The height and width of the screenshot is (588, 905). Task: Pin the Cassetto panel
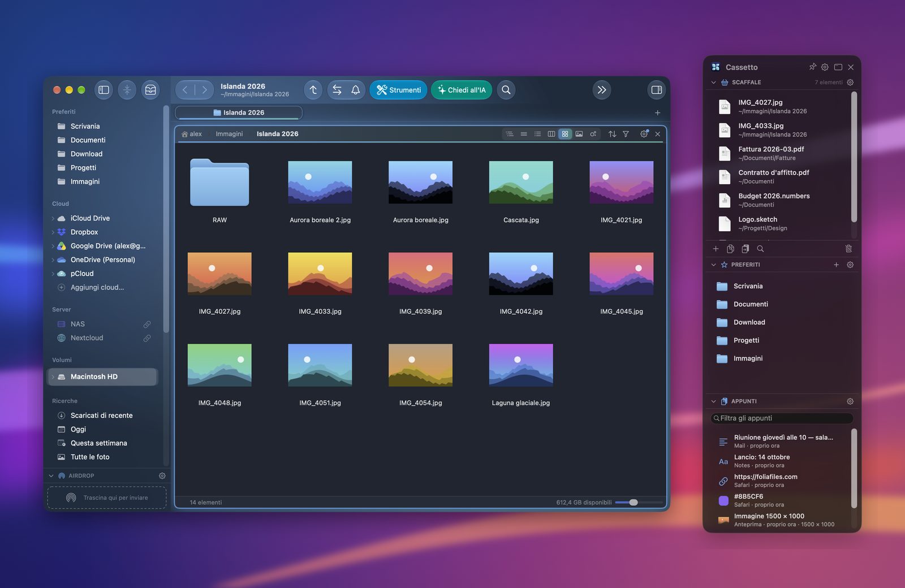point(813,67)
